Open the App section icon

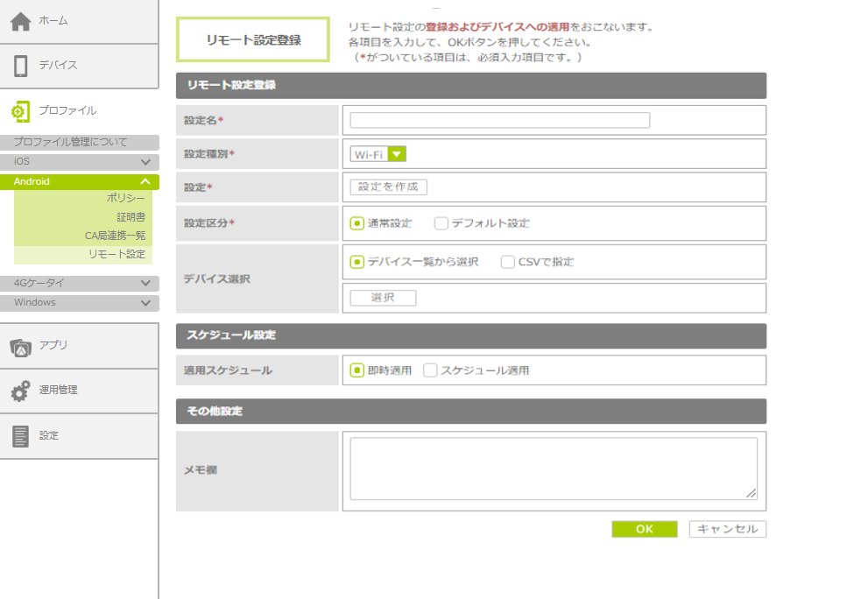click(x=21, y=346)
